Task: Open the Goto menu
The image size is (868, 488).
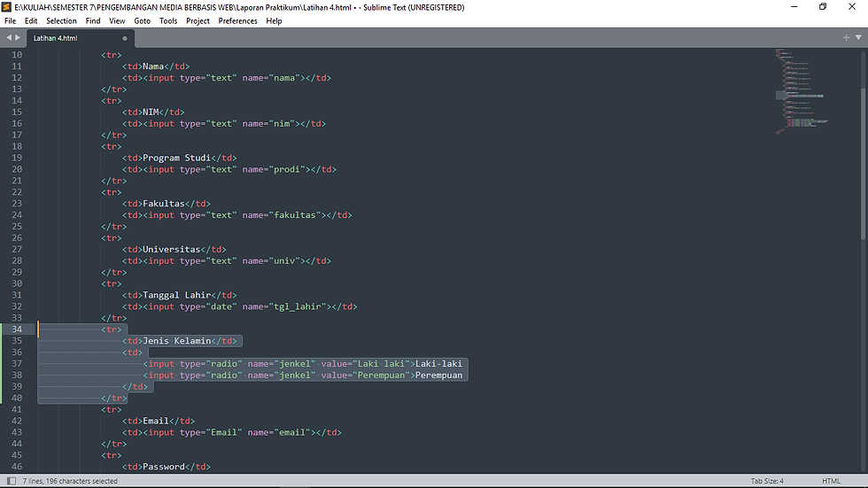Action: point(143,21)
